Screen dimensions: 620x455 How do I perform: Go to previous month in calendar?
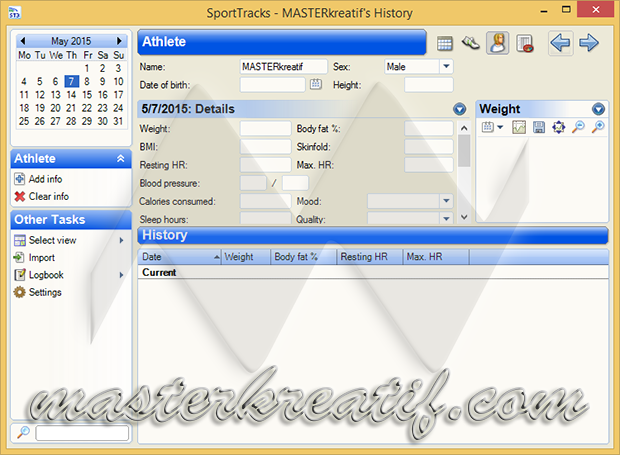[x=23, y=41]
